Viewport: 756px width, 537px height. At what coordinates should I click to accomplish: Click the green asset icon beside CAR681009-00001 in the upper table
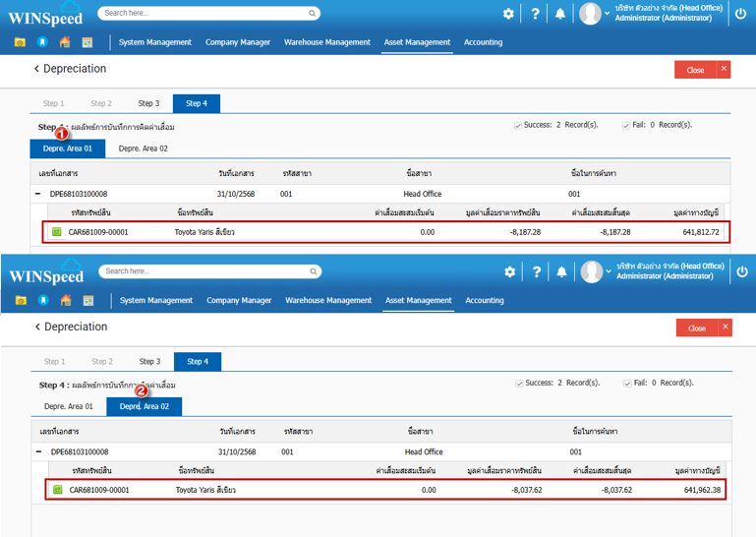click(56, 232)
